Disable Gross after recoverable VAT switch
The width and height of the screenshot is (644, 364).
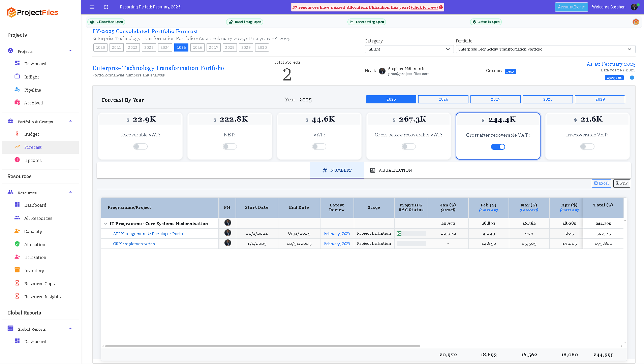498,147
